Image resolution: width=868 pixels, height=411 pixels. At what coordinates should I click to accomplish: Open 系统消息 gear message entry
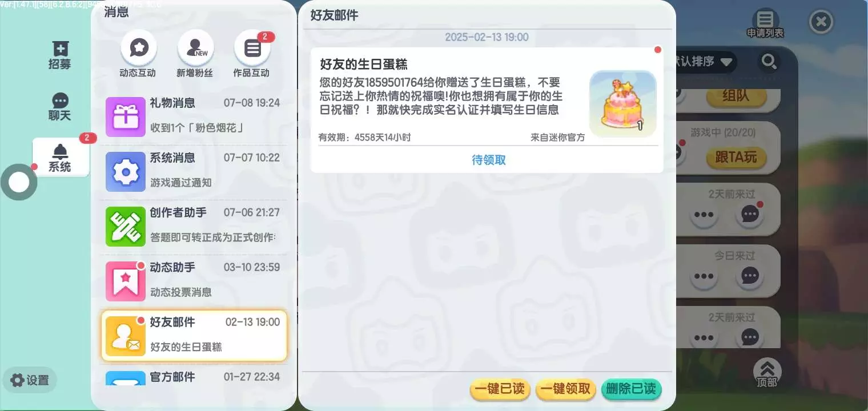[x=194, y=172]
